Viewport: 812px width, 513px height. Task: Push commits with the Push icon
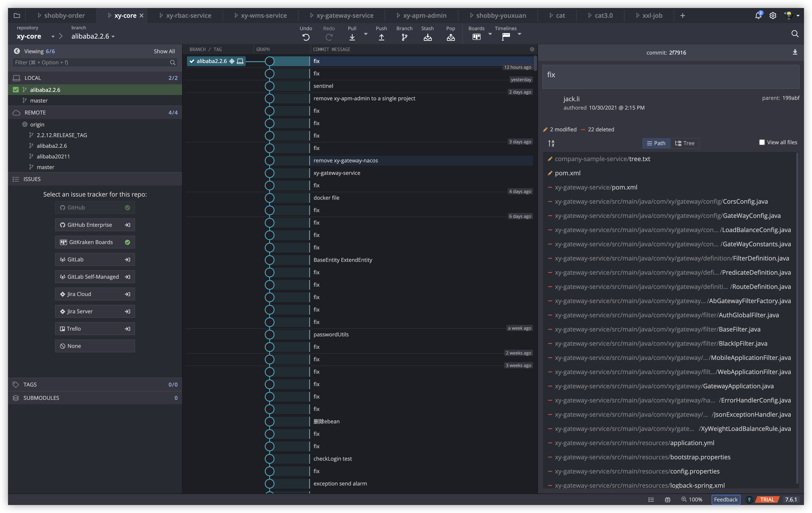(x=381, y=37)
